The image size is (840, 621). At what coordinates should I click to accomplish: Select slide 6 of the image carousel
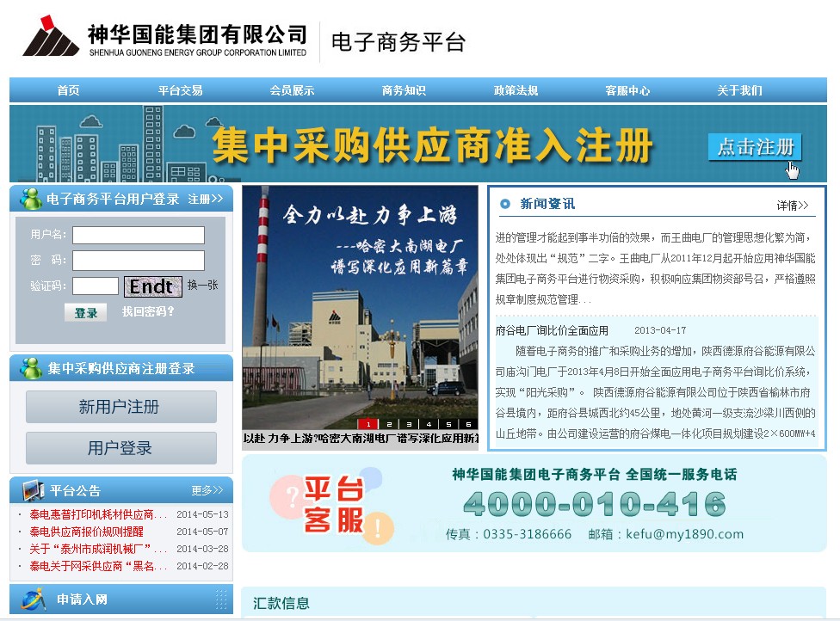(x=468, y=424)
